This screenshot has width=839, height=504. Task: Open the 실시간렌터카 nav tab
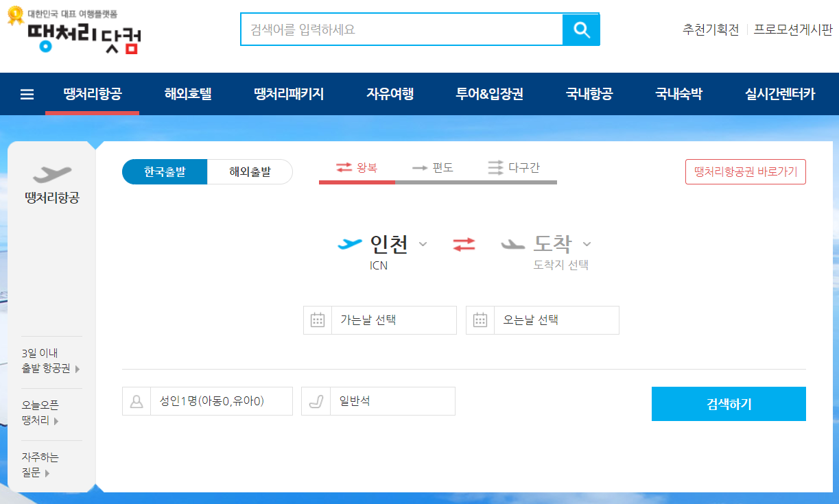point(780,95)
